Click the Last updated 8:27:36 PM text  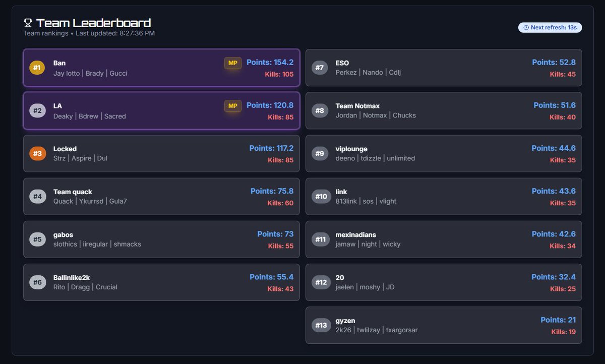click(115, 33)
